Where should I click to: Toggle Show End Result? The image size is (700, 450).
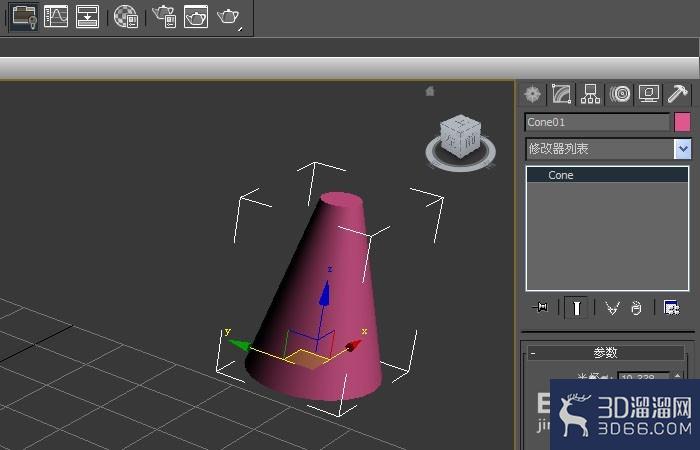tap(576, 308)
